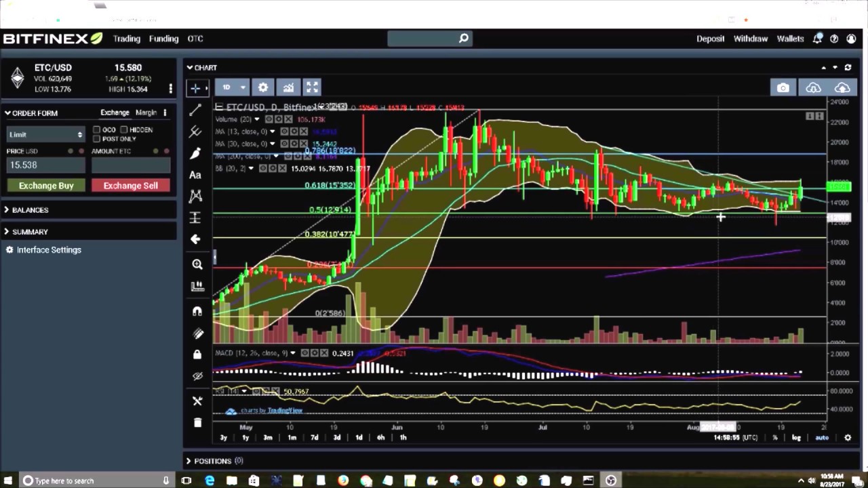
Task: Click the back arrow in the drawing toolbar
Action: tap(195, 239)
